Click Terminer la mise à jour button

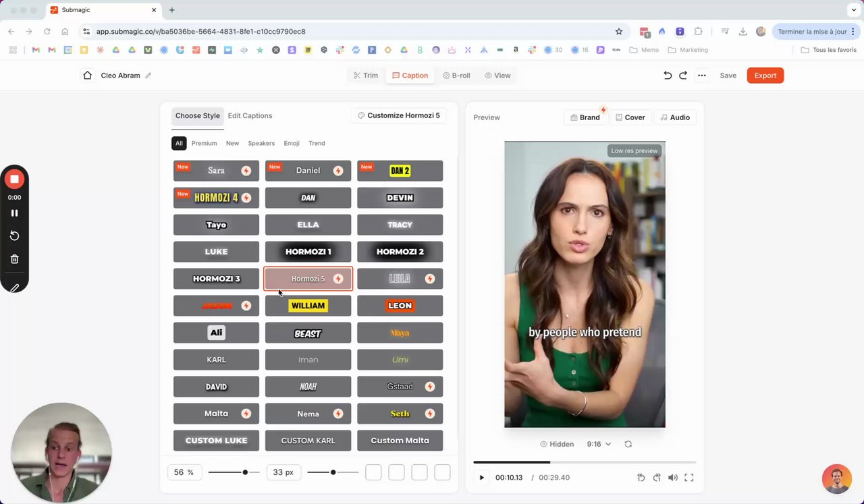[817, 32]
